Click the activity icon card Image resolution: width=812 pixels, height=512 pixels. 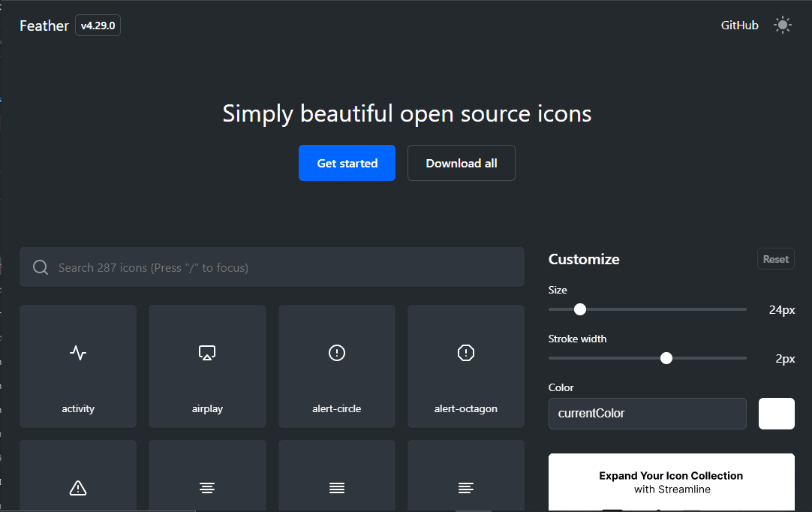[78, 366]
